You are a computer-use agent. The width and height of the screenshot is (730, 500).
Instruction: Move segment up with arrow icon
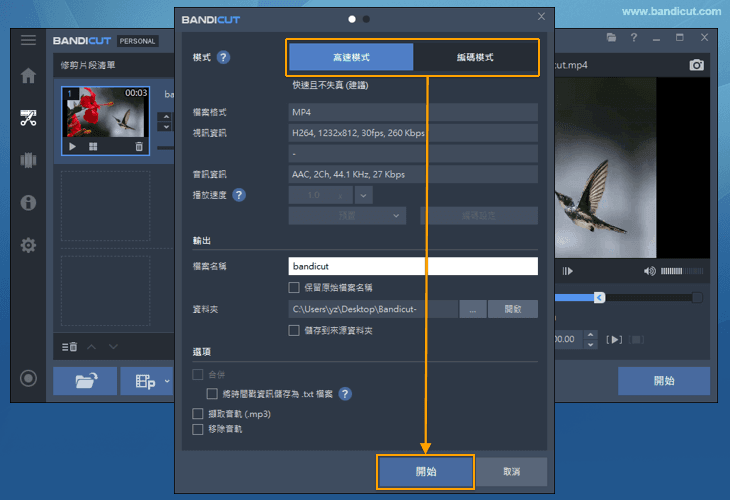pos(92,347)
